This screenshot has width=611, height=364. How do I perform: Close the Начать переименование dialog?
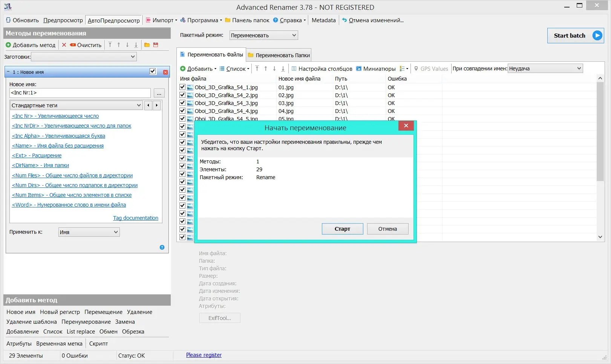coord(406,126)
